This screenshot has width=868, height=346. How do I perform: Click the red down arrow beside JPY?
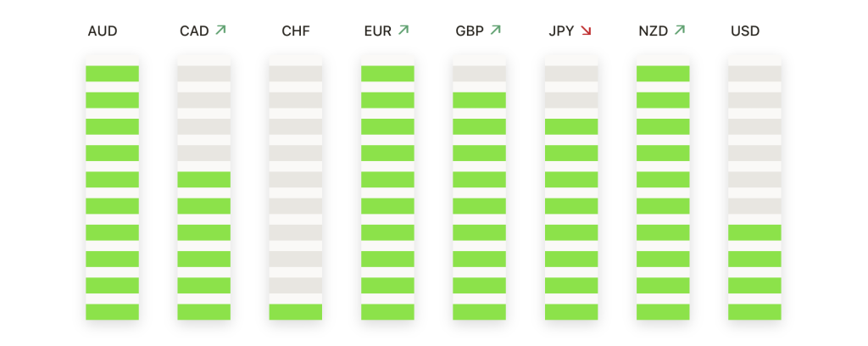click(x=586, y=31)
